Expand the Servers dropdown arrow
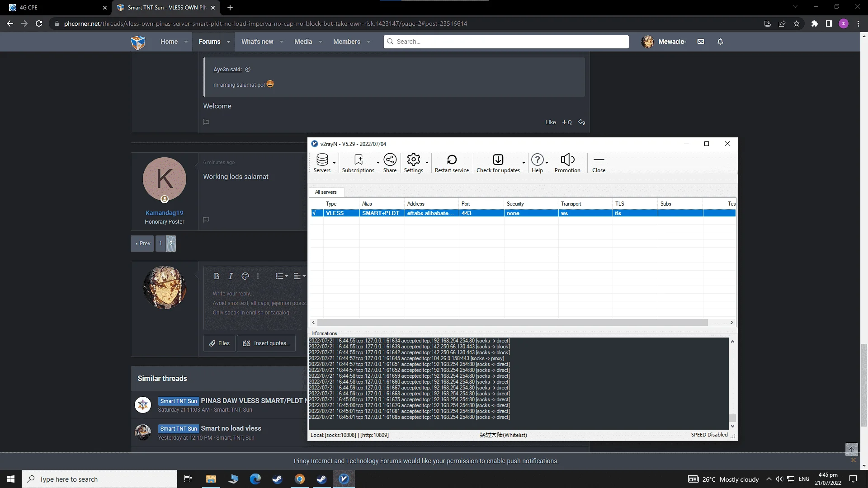Image resolution: width=868 pixels, height=488 pixels. (335, 163)
